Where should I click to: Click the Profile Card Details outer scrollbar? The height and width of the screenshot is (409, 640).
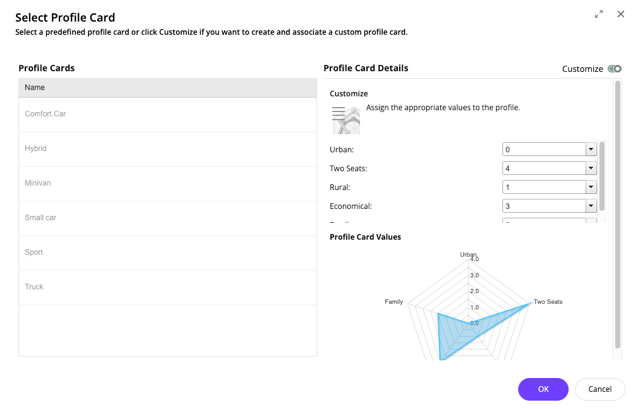(x=618, y=214)
